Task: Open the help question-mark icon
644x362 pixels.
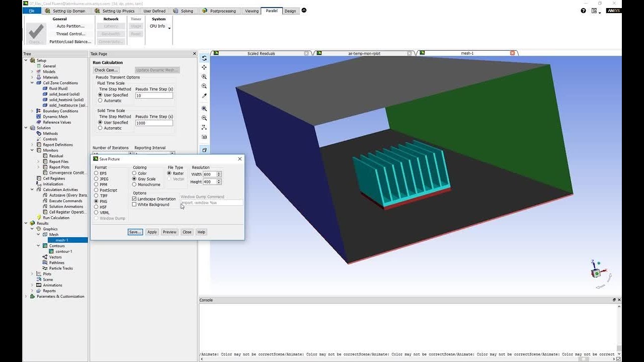Action: click(583, 11)
